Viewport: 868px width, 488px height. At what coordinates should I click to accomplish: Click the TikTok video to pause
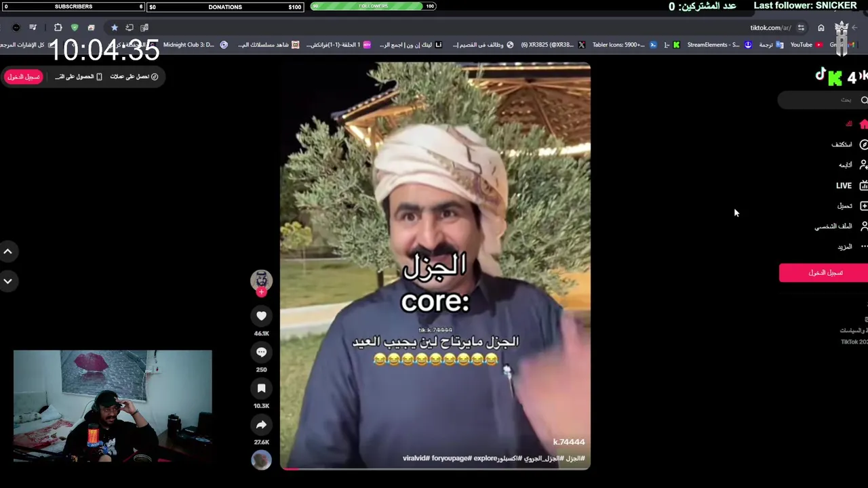[435, 266]
